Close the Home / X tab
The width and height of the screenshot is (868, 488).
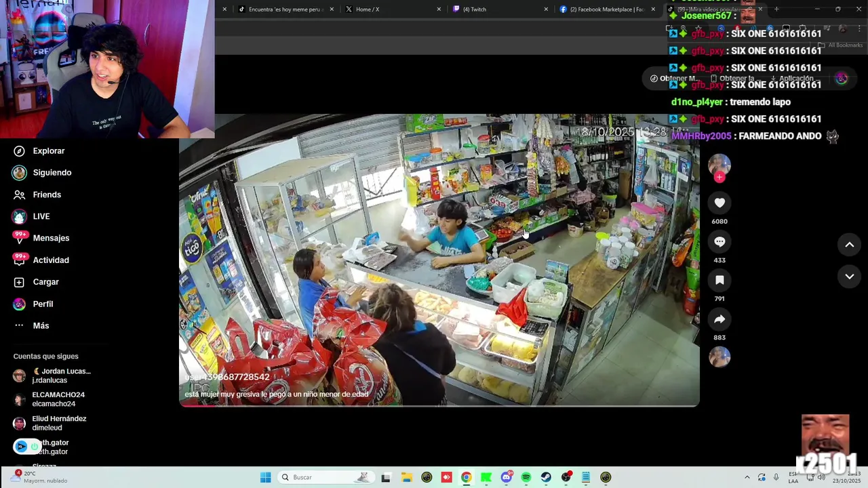click(x=439, y=9)
